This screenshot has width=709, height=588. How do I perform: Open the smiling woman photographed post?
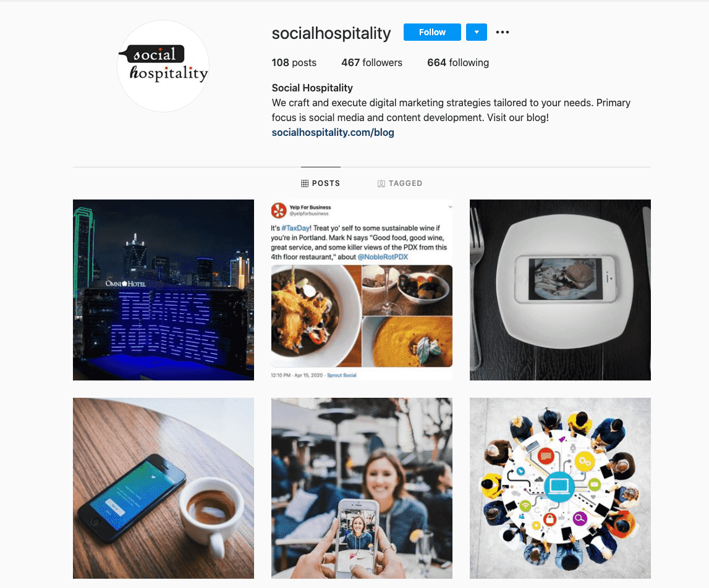pyautogui.click(x=362, y=488)
